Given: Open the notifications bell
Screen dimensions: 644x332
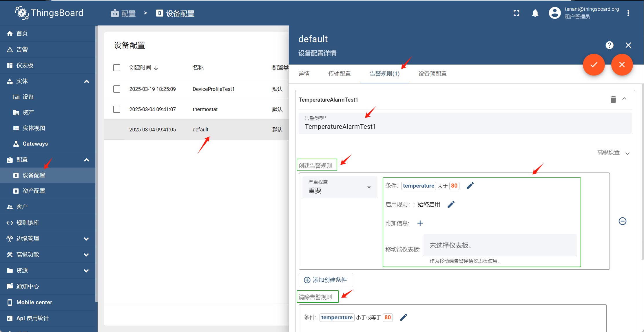Looking at the screenshot, I should (x=535, y=13).
